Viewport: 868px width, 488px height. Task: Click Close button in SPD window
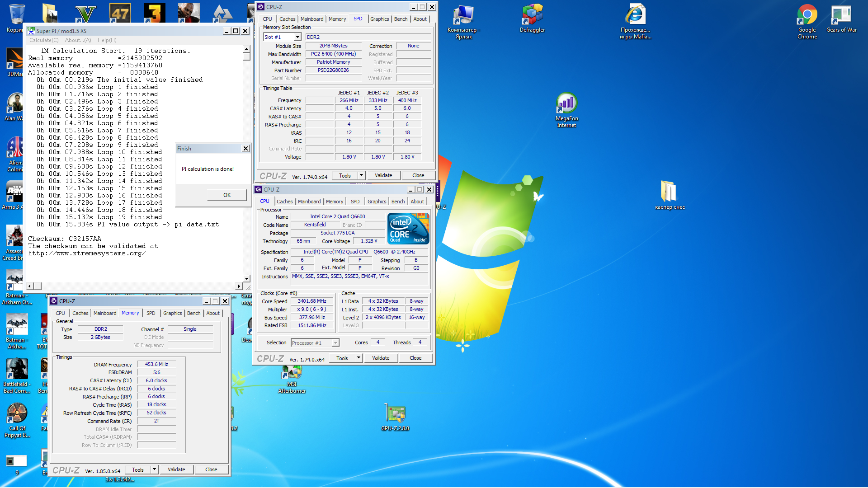pos(418,175)
